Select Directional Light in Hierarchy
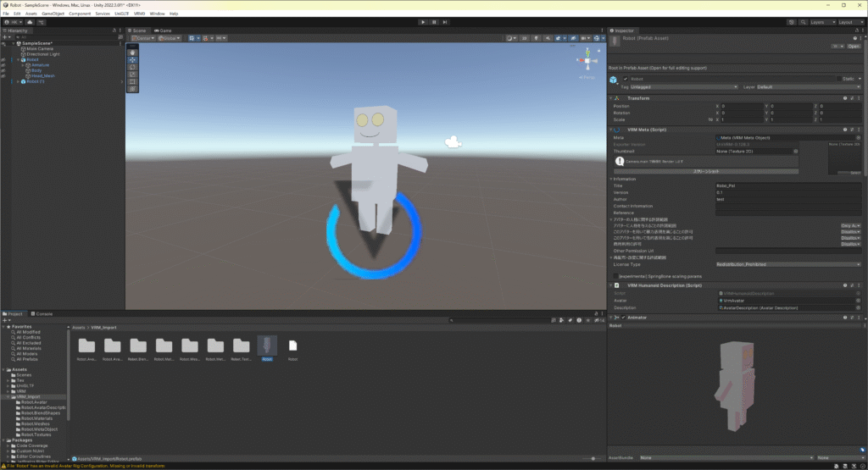The image size is (868, 470). point(43,54)
